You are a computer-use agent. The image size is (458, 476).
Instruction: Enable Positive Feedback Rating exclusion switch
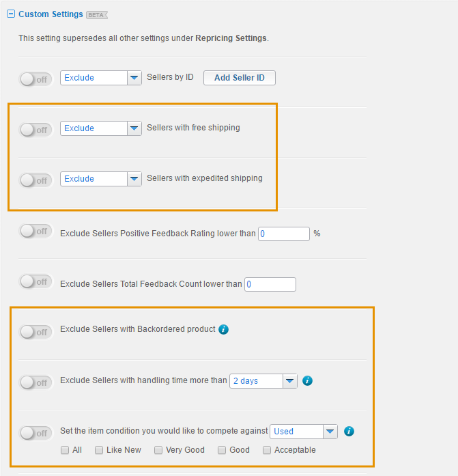[x=35, y=231]
